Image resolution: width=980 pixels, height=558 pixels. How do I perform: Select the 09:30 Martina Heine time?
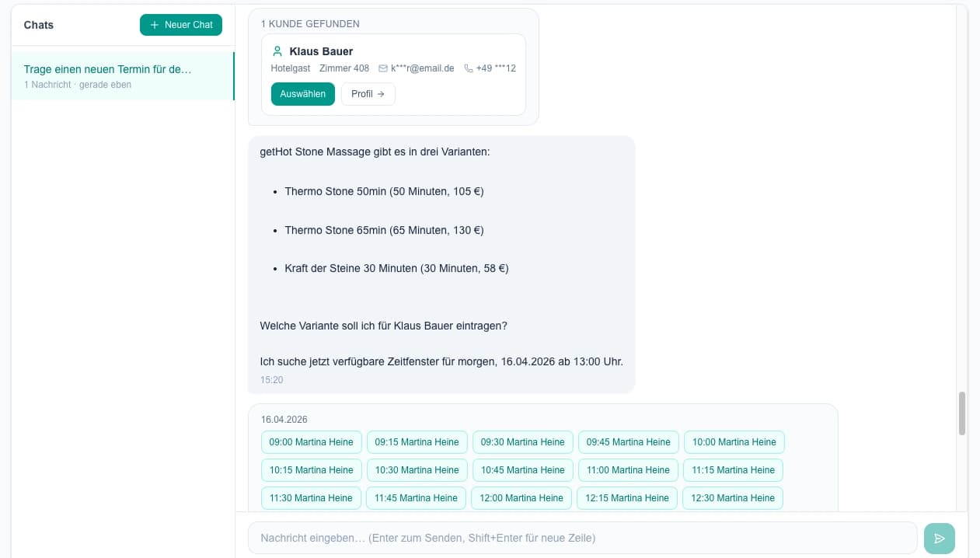tap(522, 442)
